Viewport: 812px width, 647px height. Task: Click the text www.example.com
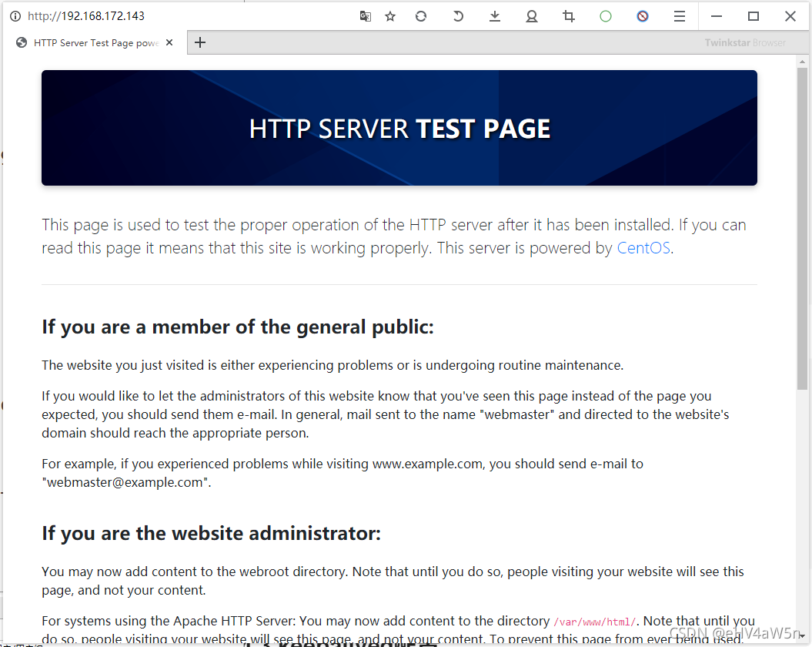click(x=427, y=464)
